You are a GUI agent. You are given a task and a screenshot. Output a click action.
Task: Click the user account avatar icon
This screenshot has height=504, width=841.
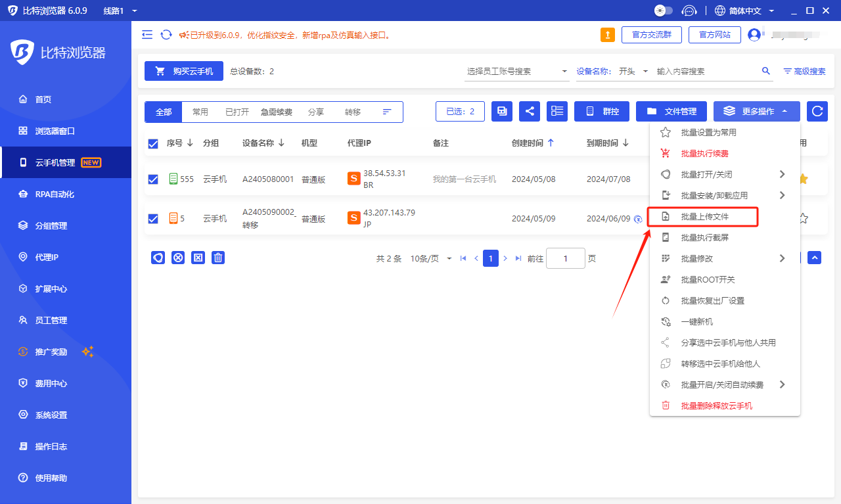[754, 35]
